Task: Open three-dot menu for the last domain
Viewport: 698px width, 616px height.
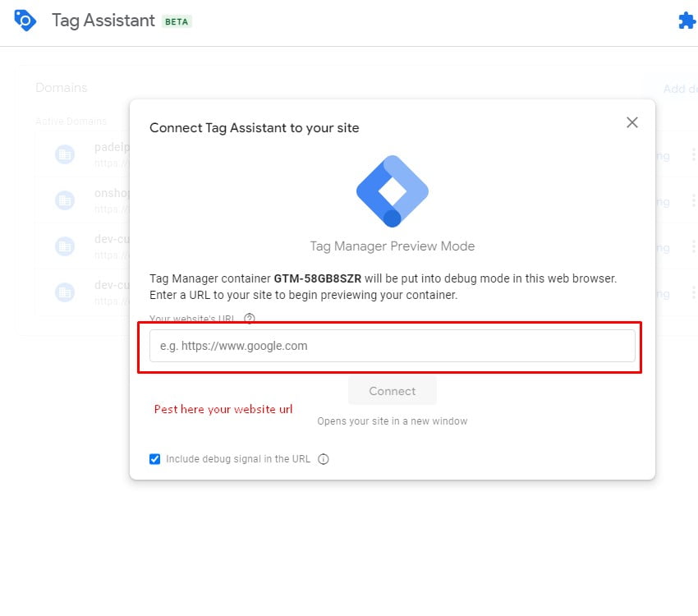Action: 693,292
